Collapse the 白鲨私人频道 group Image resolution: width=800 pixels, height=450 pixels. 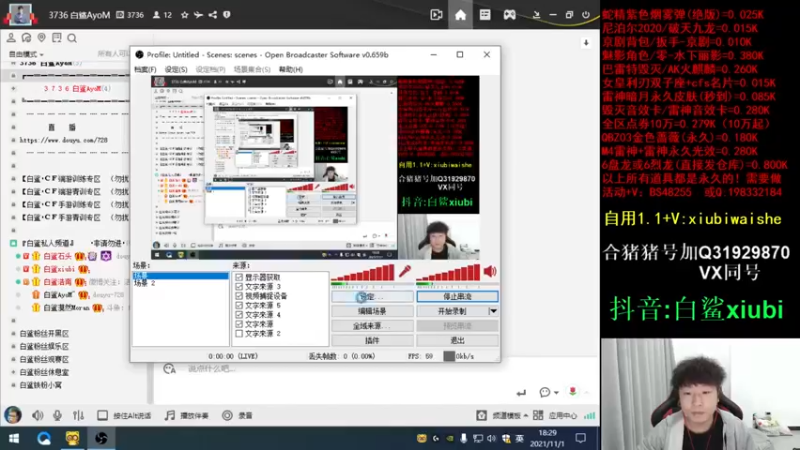pos(14,243)
